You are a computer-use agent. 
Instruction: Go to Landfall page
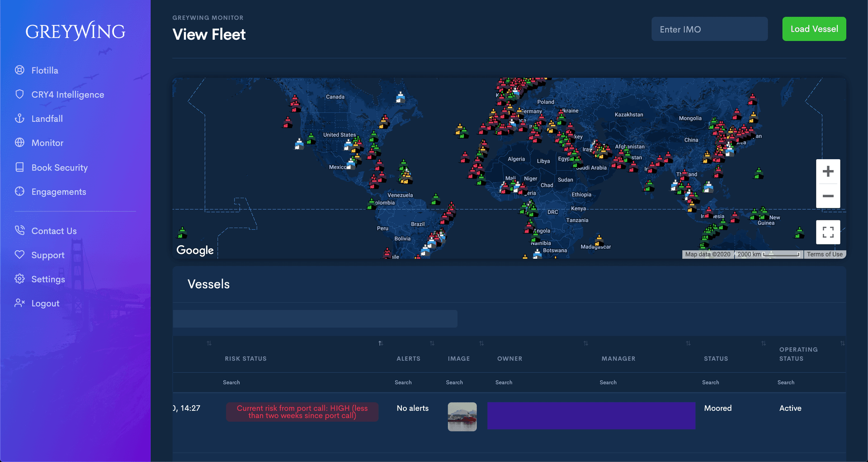pyautogui.click(x=47, y=119)
